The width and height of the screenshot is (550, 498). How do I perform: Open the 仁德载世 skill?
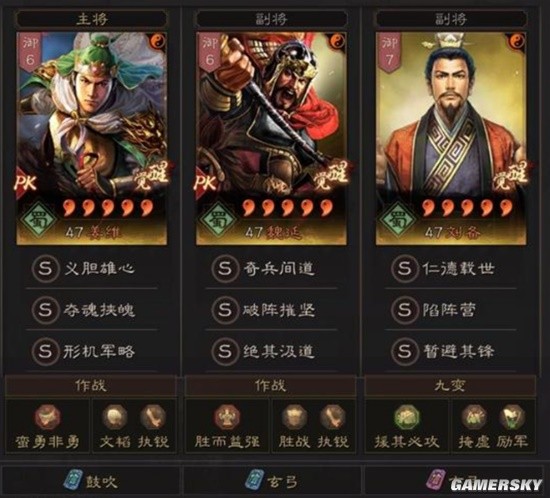click(451, 269)
